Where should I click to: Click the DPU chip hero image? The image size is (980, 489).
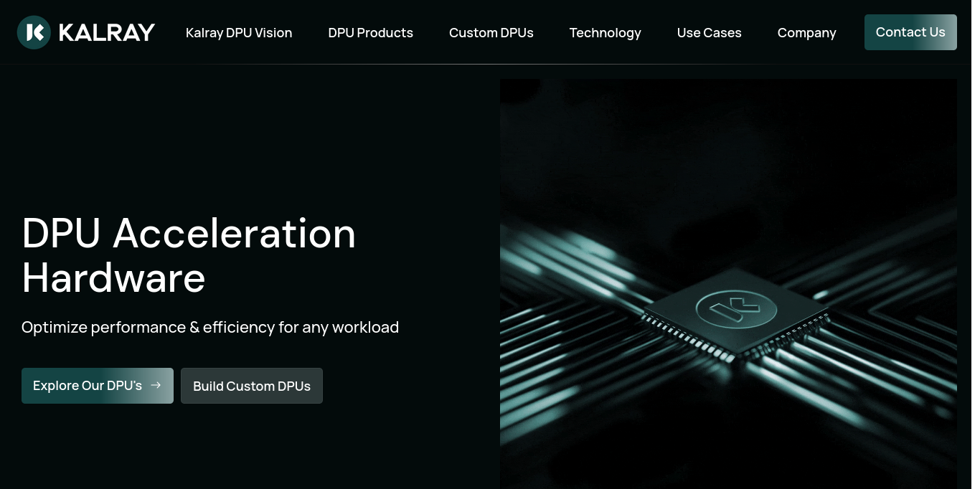click(728, 284)
